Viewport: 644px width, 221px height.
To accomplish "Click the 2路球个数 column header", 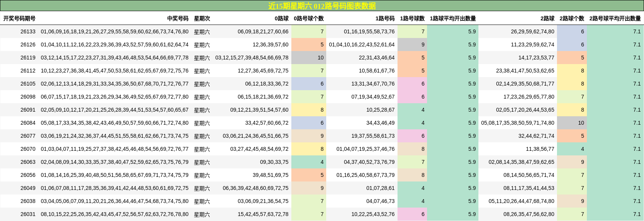I will 572,18.
